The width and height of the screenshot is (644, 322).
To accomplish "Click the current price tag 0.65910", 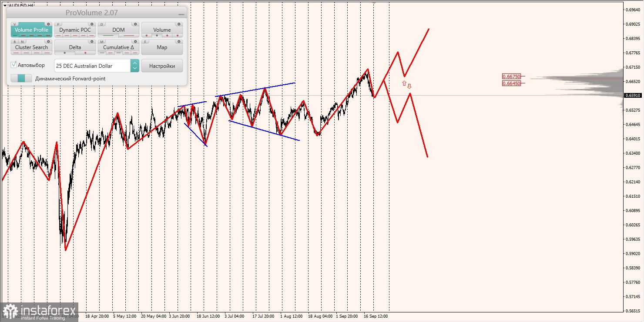I will click(633, 95).
